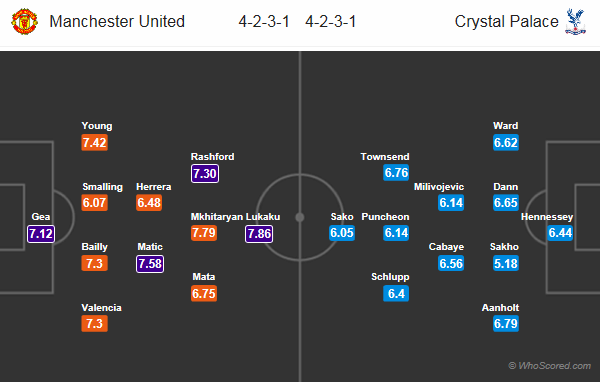Open the Crystal Palace team name link

click(x=506, y=21)
